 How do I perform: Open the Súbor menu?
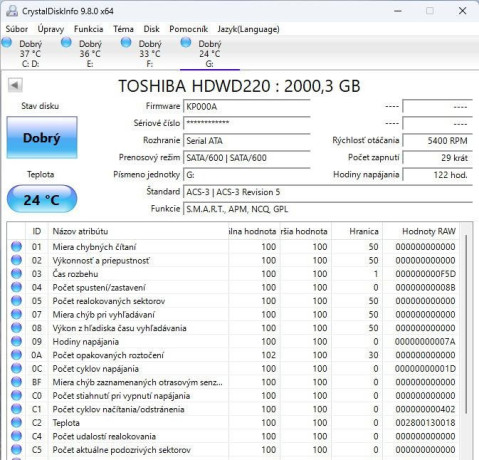point(17,29)
